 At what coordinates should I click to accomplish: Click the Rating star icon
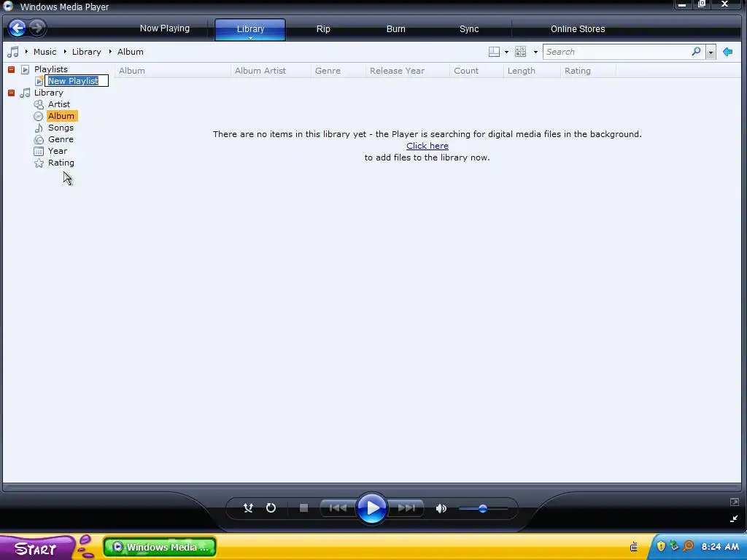[x=39, y=163]
